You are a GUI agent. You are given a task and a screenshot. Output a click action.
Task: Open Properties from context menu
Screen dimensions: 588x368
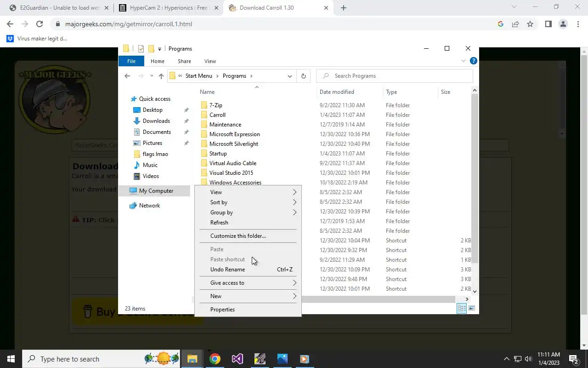click(249, 310)
